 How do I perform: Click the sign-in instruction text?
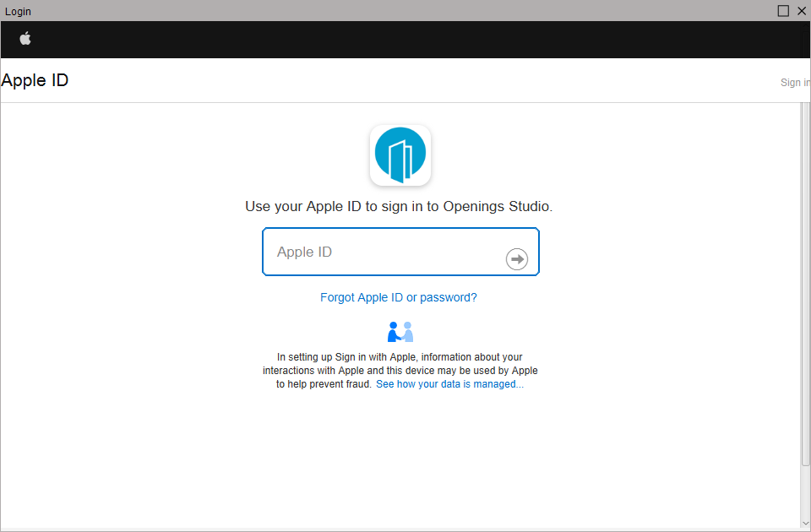(x=400, y=206)
